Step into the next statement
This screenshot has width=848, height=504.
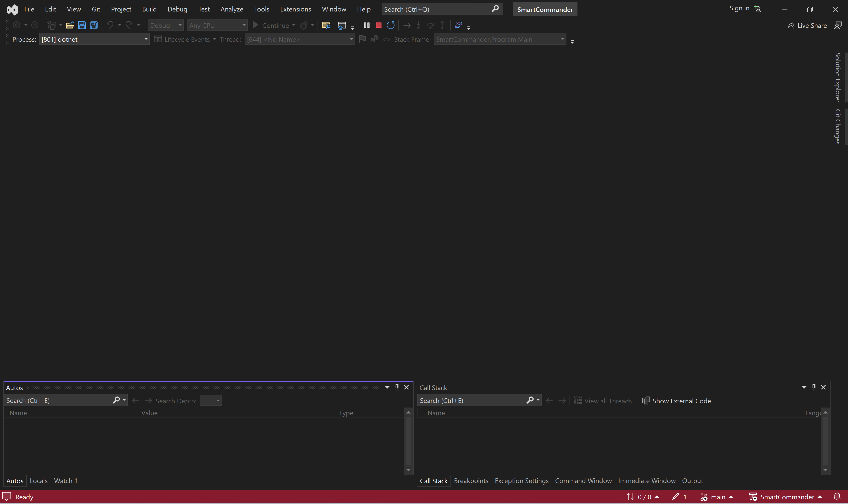point(418,25)
